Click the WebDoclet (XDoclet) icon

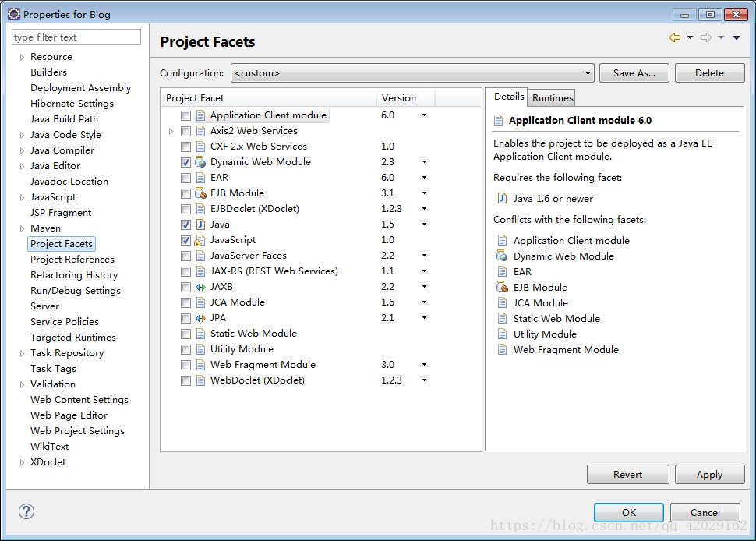200,380
